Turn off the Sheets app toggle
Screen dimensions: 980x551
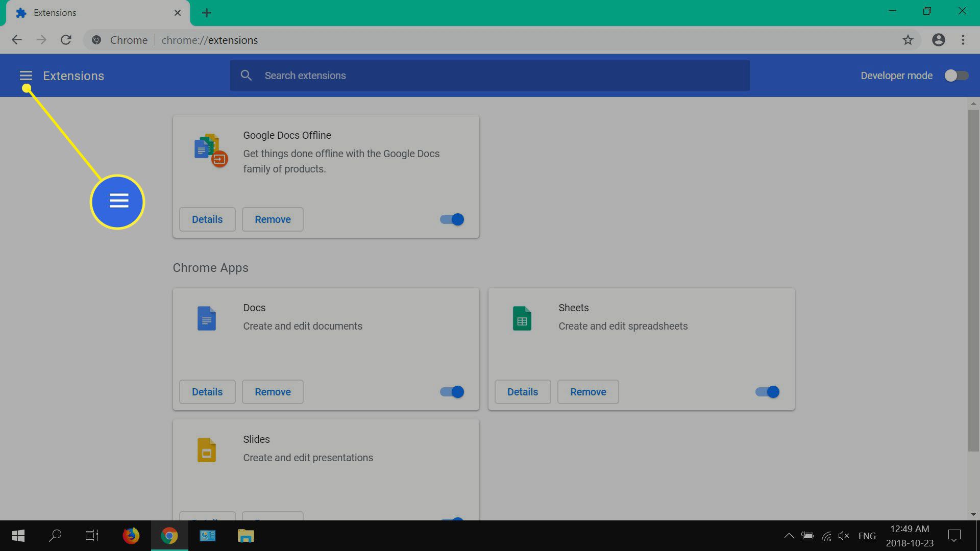tap(767, 392)
